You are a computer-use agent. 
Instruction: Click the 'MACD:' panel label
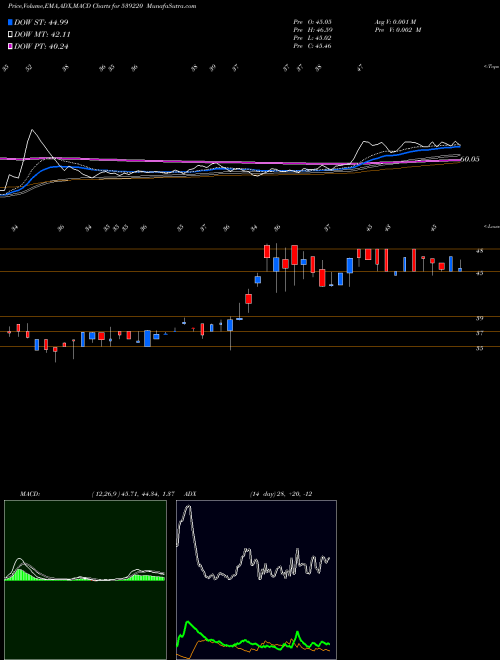coord(30,494)
